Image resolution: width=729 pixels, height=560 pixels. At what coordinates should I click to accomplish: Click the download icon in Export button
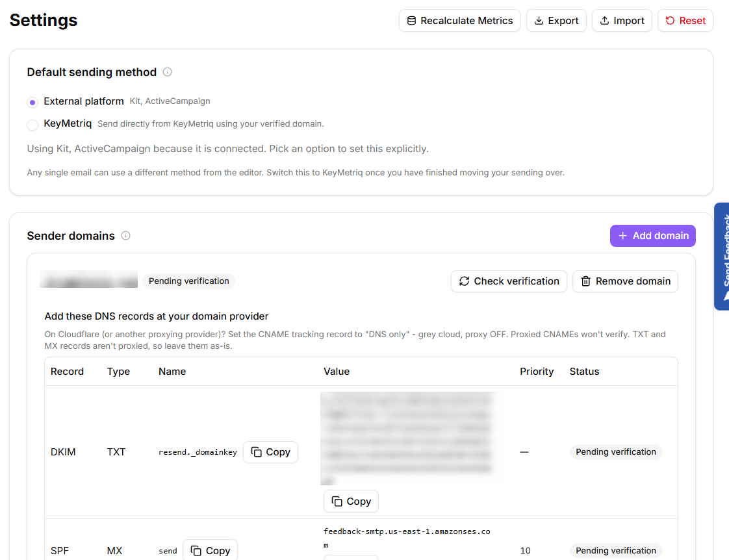tap(539, 20)
